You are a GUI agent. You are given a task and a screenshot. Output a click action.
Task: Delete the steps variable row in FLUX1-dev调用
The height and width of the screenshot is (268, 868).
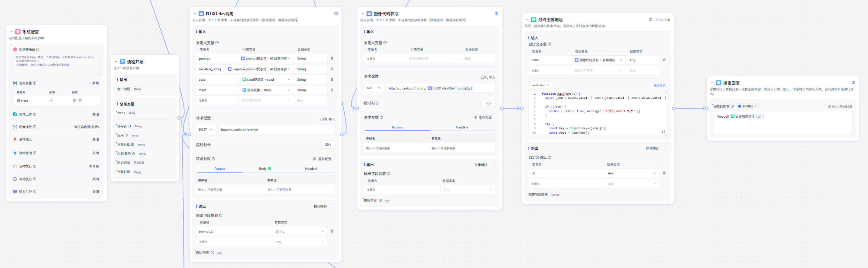[332, 90]
